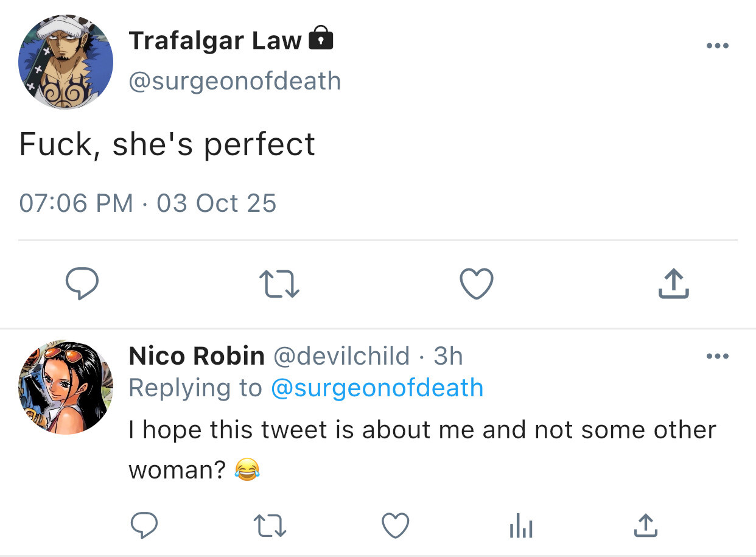Open more options for Trafalgar Law's tweet
Image resolution: width=756 pixels, height=557 pixels.
717,46
